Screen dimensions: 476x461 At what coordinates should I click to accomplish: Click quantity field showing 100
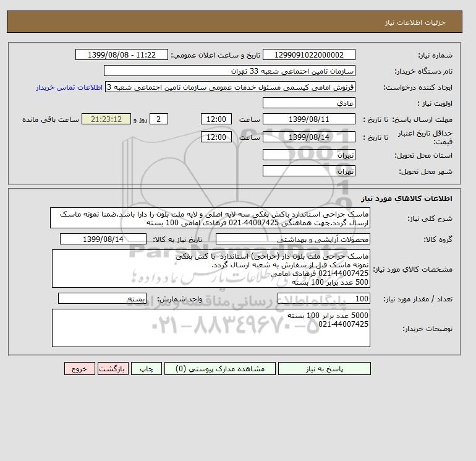click(323, 298)
